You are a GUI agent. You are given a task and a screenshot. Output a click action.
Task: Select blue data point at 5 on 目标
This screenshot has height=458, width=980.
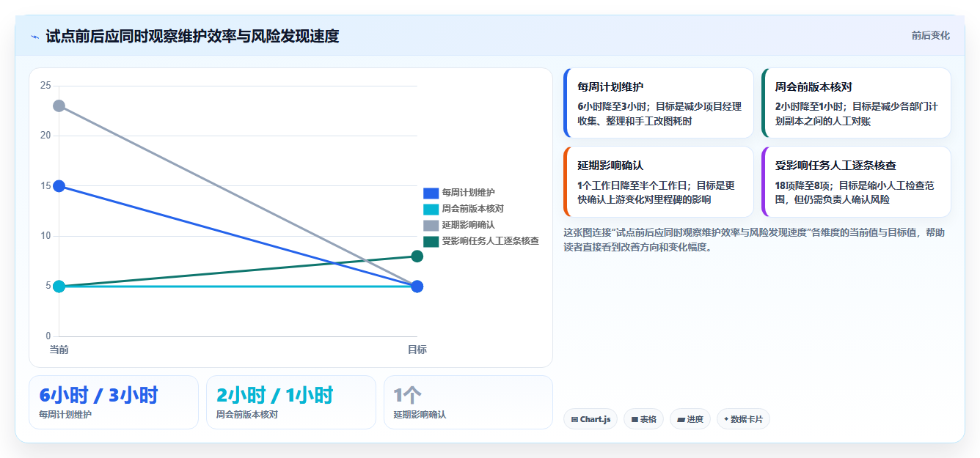(417, 287)
